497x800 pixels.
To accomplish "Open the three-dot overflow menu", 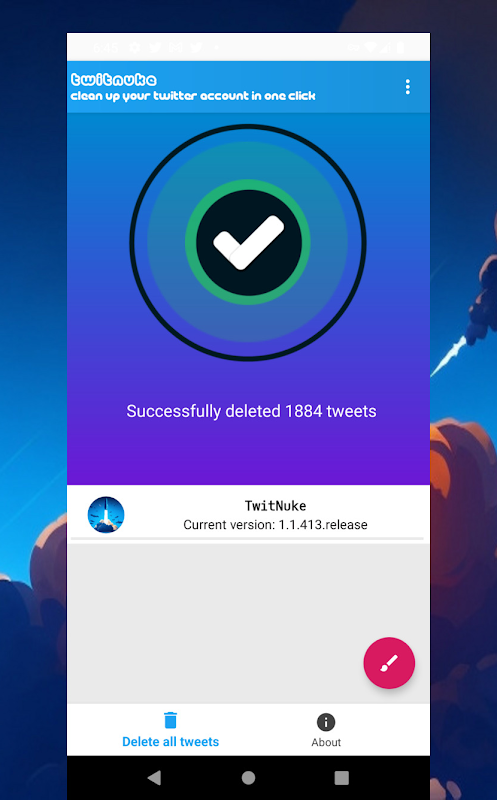I will tap(407, 87).
